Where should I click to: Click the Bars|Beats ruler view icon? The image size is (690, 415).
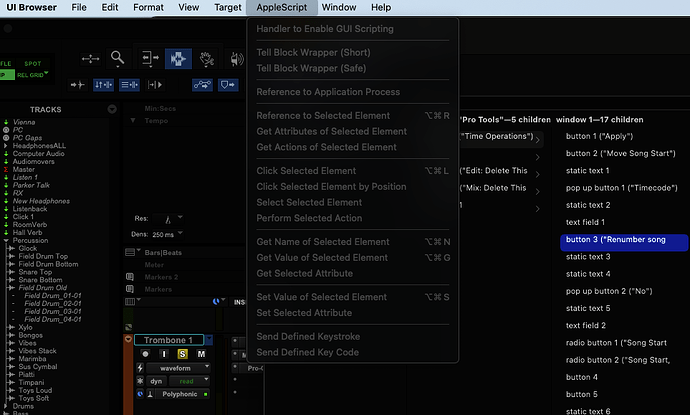pos(130,252)
